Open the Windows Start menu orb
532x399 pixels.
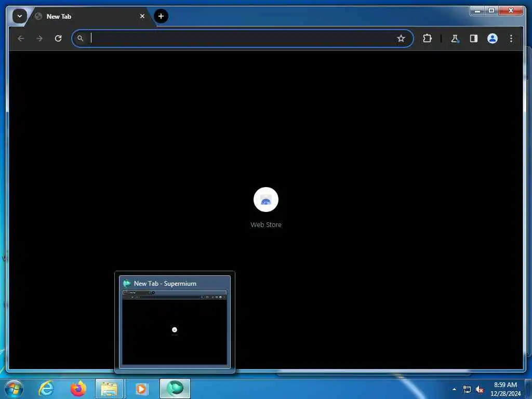14,389
